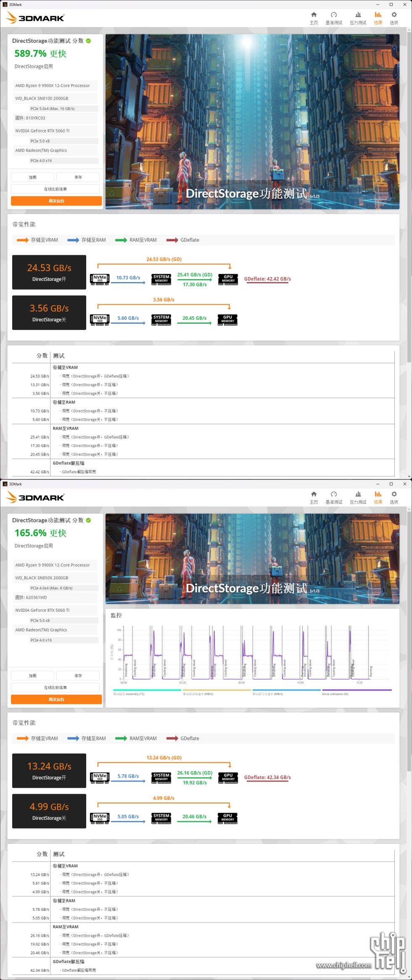Click 加载 (Load) button in the SN8100 window

pyautogui.click(x=33, y=177)
